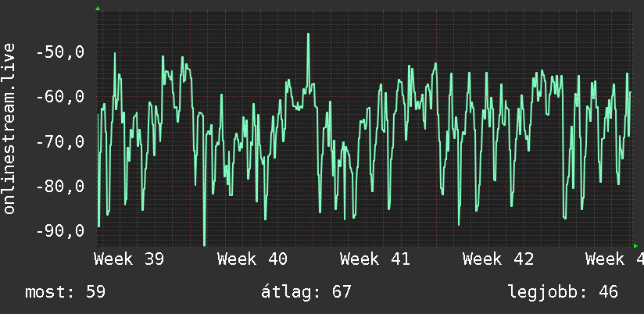Viewport: 644px width, 314px height.
Task: Select the 'átlag: 67' average text
Action: [306, 292]
